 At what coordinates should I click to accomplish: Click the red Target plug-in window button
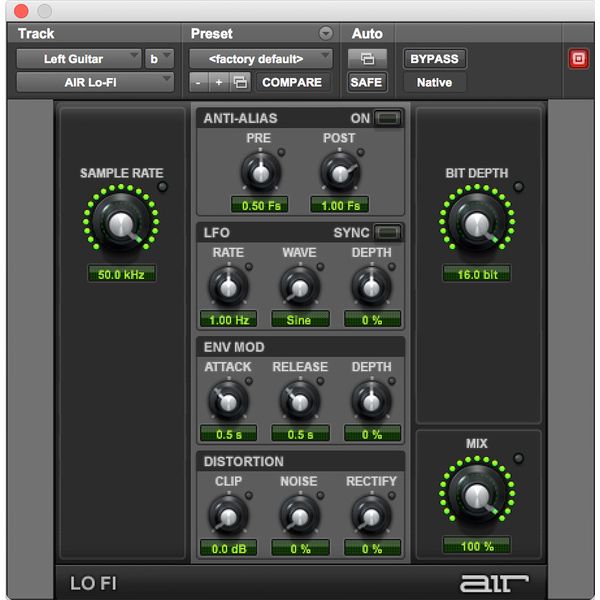pyautogui.click(x=578, y=59)
